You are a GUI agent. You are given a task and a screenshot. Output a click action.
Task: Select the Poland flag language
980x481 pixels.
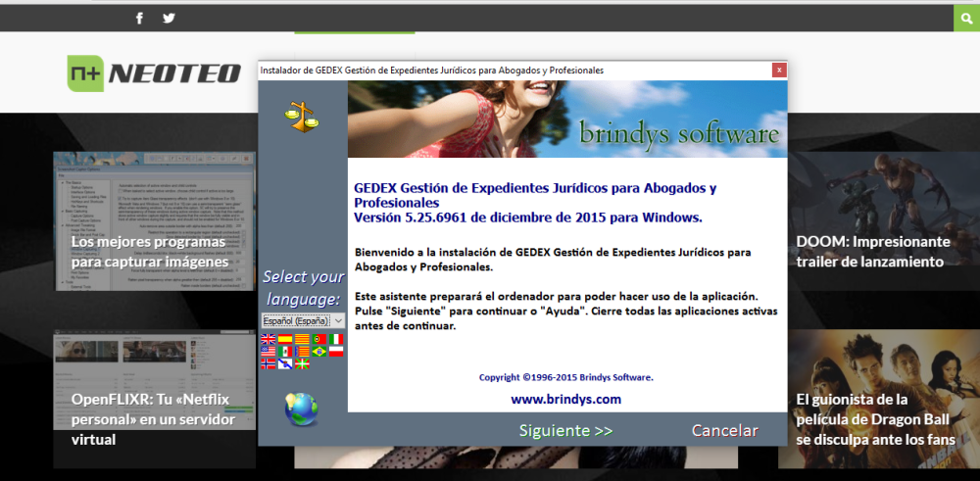pyautogui.click(x=336, y=352)
